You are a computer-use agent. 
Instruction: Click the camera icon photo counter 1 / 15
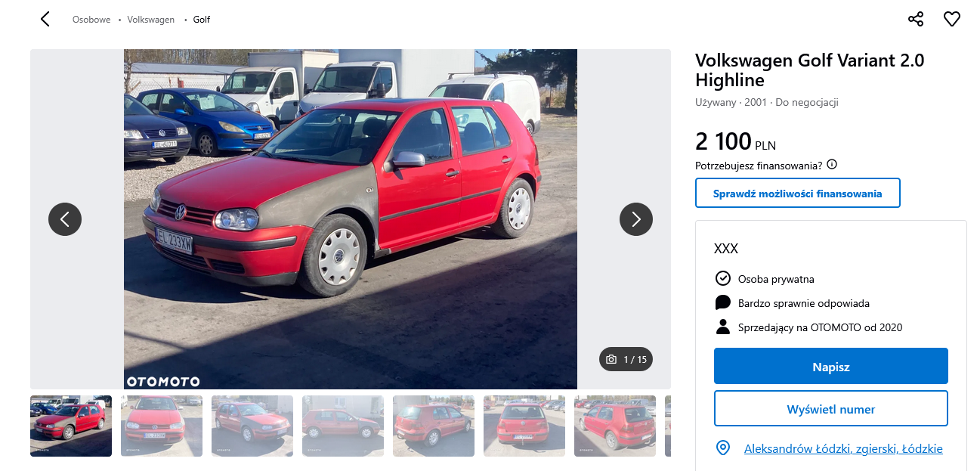pyautogui.click(x=626, y=359)
